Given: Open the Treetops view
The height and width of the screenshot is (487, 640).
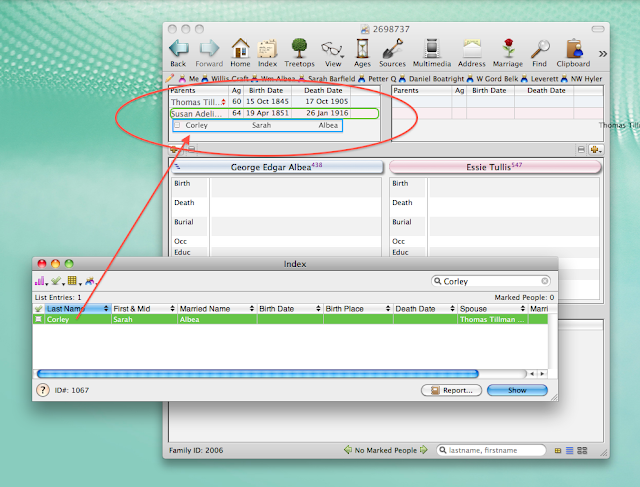Looking at the screenshot, I should tap(299, 51).
